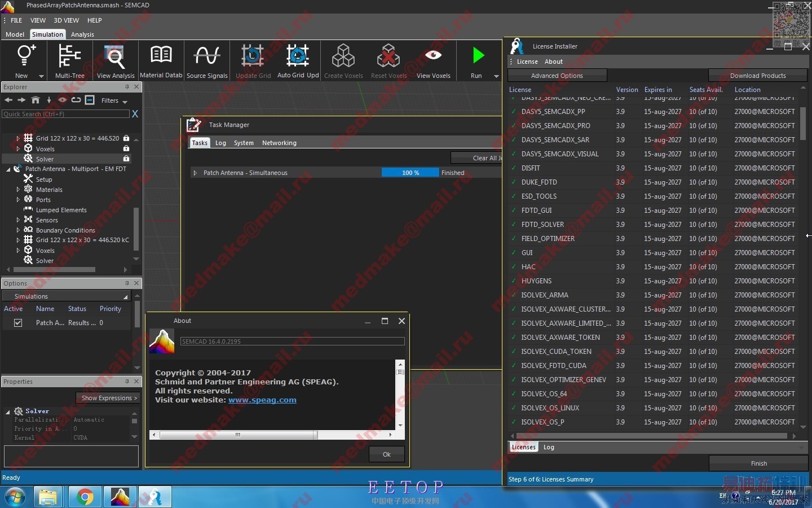Toggle the Explorer eye visibility icon
The height and width of the screenshot is (508, 812).
[62, 100]
